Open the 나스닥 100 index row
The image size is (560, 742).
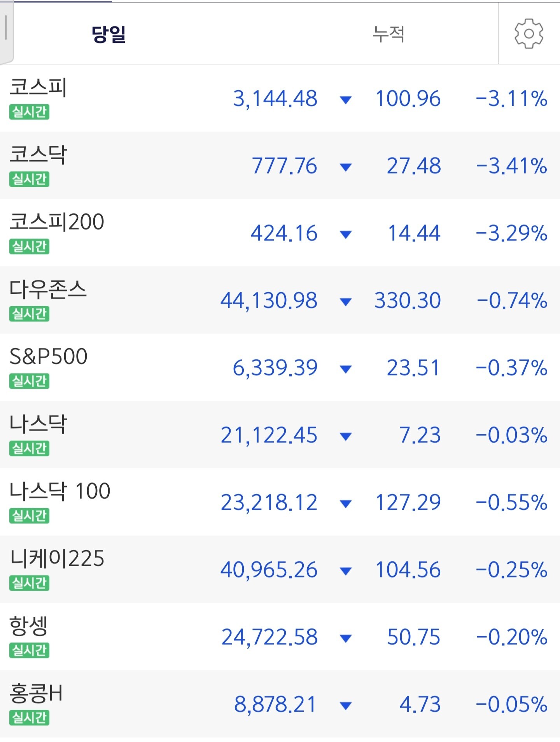point(280,502)
